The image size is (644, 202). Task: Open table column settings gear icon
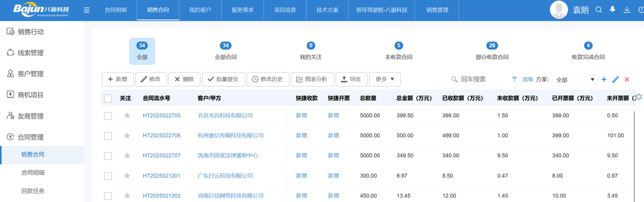pos(638,97)
